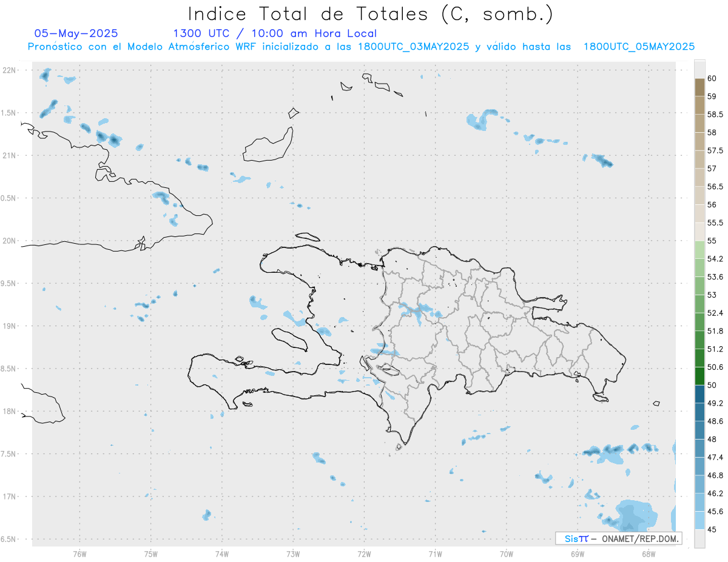Click the 17N latitude label
The width and height of the screenshot is (728, 562).
pyautogui.click(x=10, y=497)
